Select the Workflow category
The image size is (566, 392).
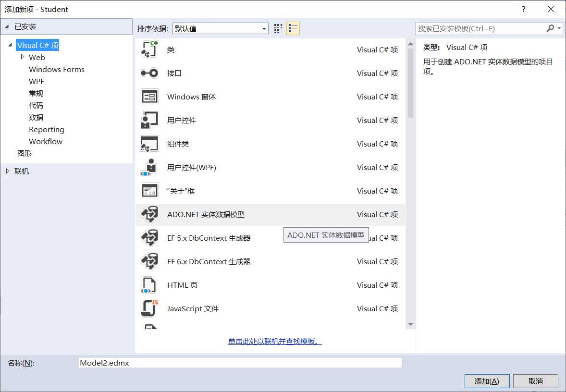(46, 142)
